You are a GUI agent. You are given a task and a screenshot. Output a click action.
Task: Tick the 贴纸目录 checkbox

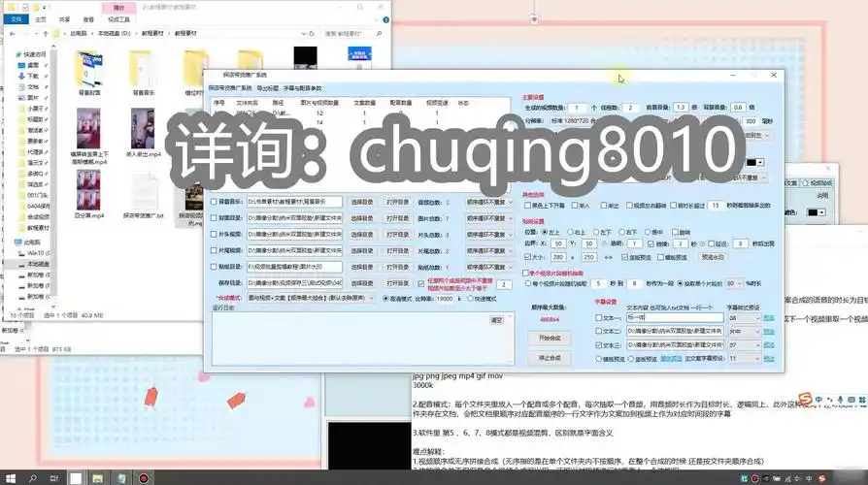click(214, 267)
